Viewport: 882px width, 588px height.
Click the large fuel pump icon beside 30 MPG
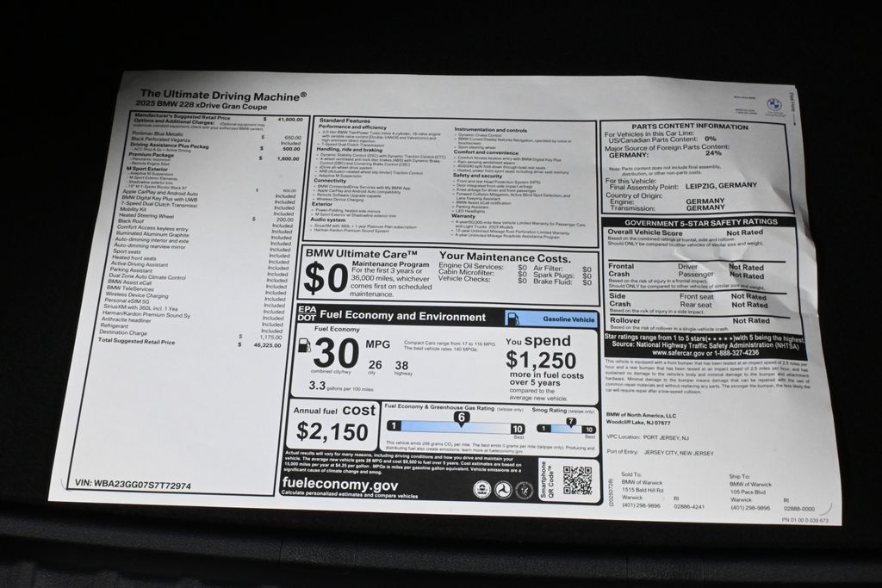tap(304, 345)
